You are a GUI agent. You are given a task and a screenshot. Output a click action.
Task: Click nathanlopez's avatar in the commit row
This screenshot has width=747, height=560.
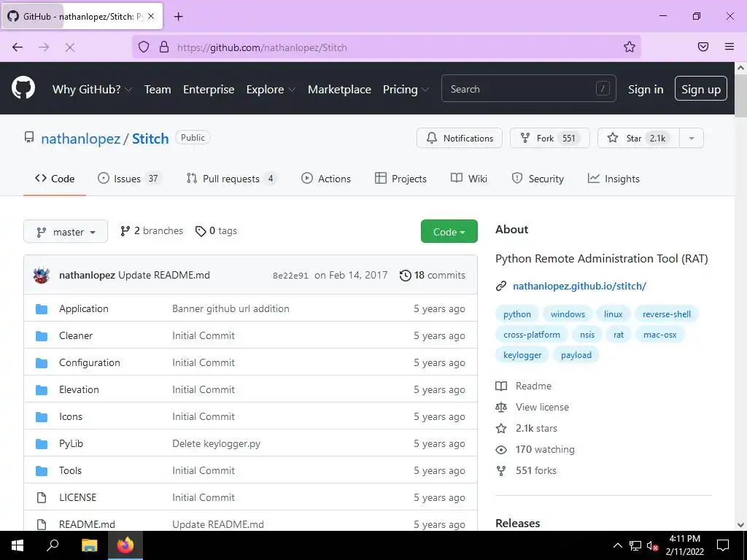point(42,275)
